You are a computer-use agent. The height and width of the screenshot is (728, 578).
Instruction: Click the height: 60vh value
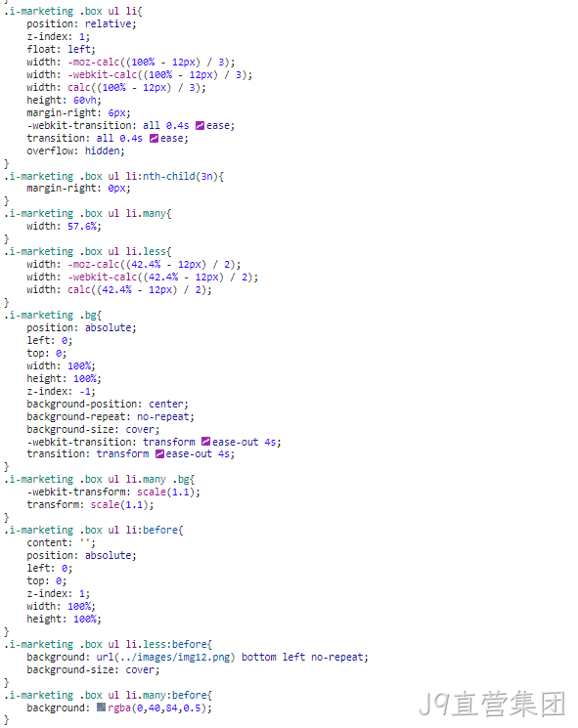tap(85, 101)
